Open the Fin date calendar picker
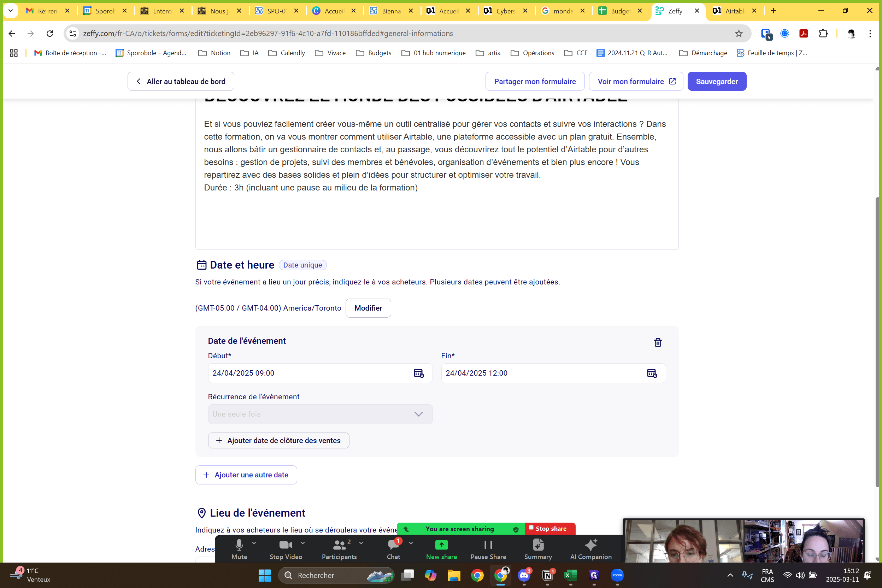882x588 pixels. (652, 373)
